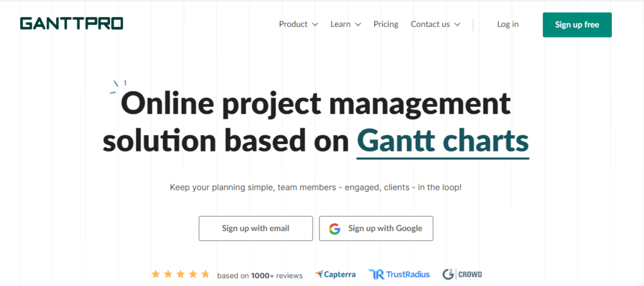Click the Capterra logo
The width and height of the screenshot is (644, 286).
[336, 274]
